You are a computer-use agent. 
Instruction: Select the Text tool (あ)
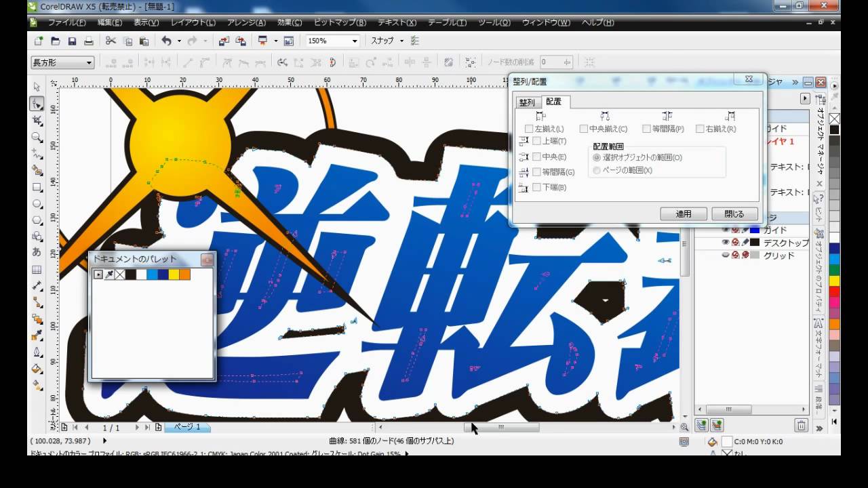[x=37, y=252]
